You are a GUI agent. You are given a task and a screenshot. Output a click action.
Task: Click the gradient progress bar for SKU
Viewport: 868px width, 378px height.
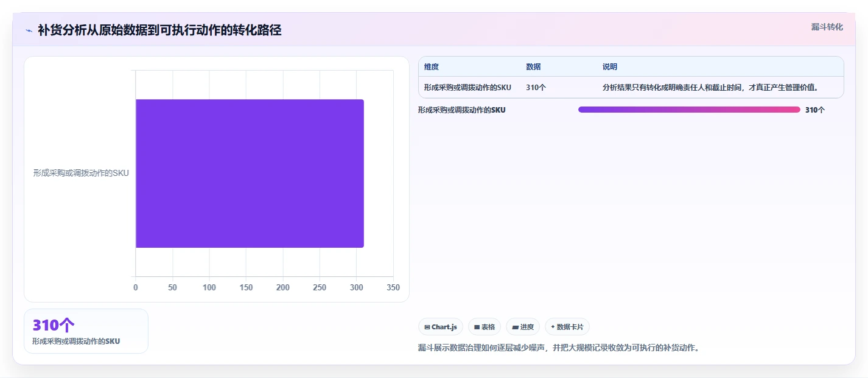tap(689, 110)
